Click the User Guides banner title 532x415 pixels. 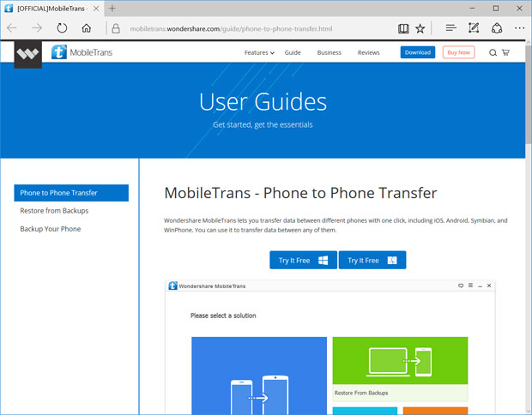tap(263, 102)
